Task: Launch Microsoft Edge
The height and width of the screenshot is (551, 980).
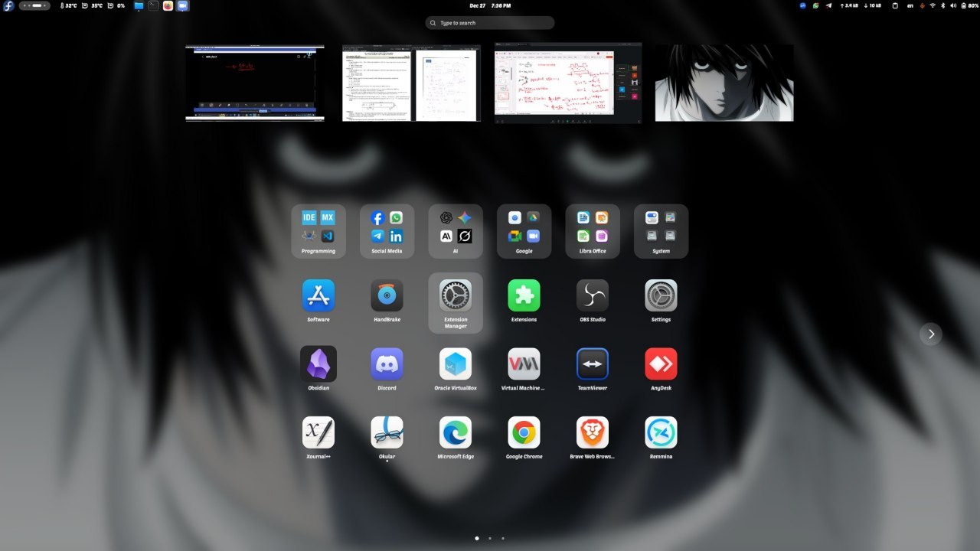Action: pyautogui.click(x=456, y=432)
